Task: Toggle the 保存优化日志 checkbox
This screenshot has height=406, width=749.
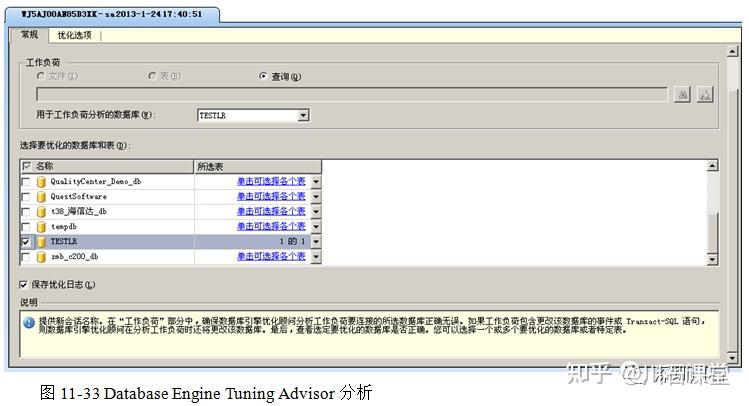Action: [23, 285]
